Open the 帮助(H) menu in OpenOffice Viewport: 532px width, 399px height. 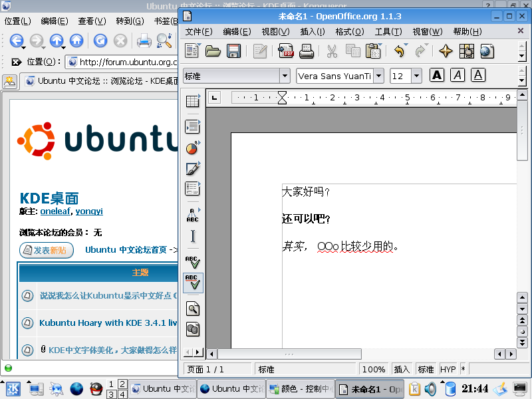467,31
